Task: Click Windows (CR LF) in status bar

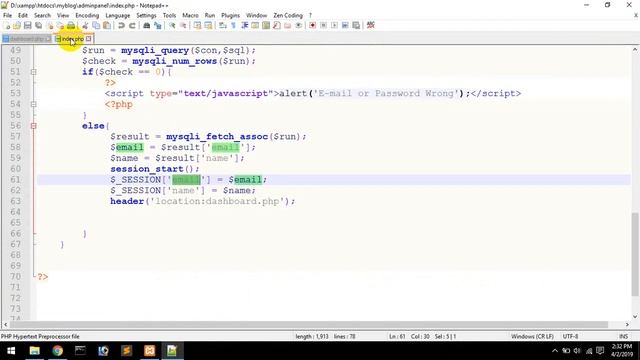Action: [532, 336]
